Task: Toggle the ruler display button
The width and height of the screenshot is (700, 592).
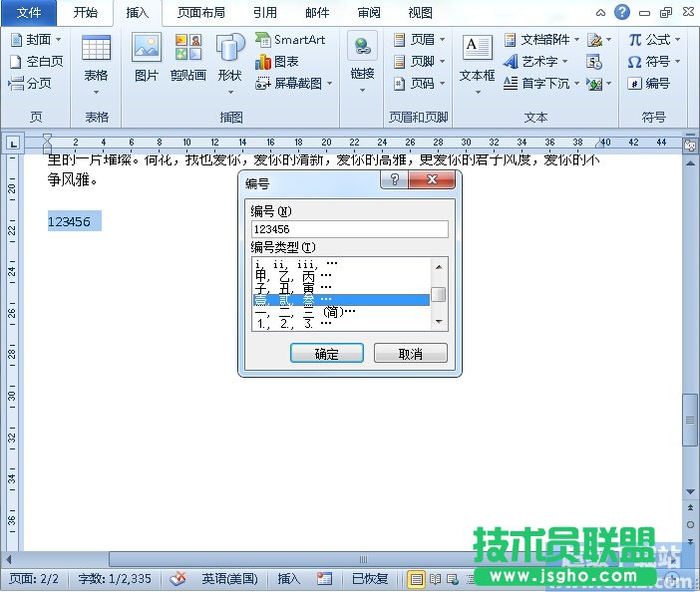Action: pyautogui.click(x=690, y=145)
